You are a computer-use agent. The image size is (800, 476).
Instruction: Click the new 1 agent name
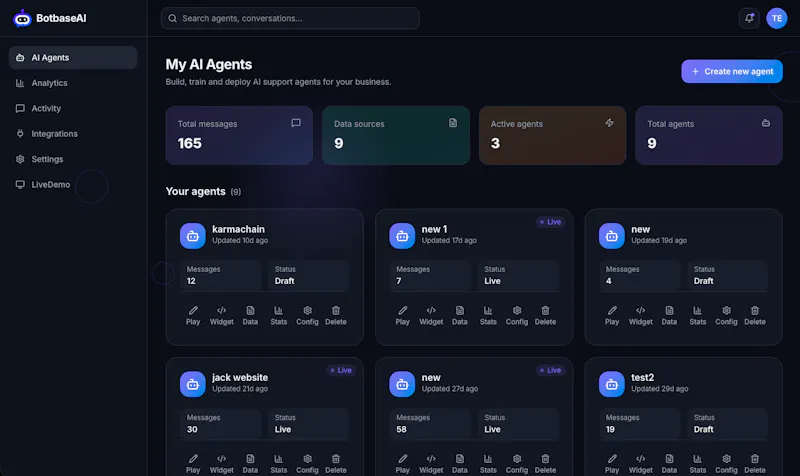(434, 229)
